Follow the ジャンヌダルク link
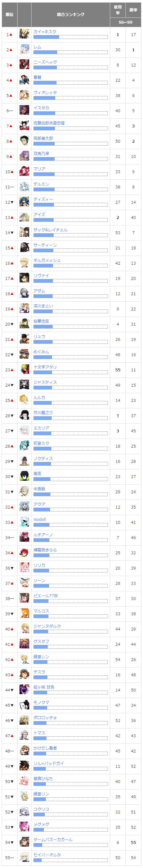Screen dimensions: 143x868 47,626
